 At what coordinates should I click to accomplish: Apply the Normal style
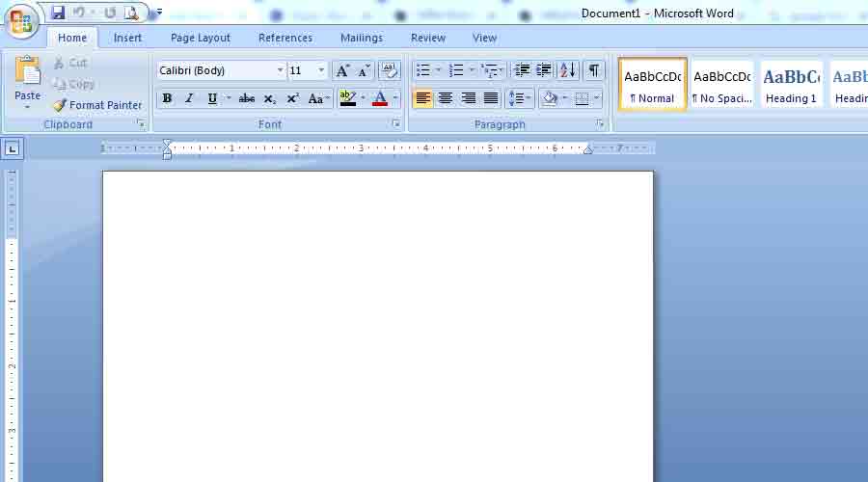pyautogui.click(x=652, y=85)
